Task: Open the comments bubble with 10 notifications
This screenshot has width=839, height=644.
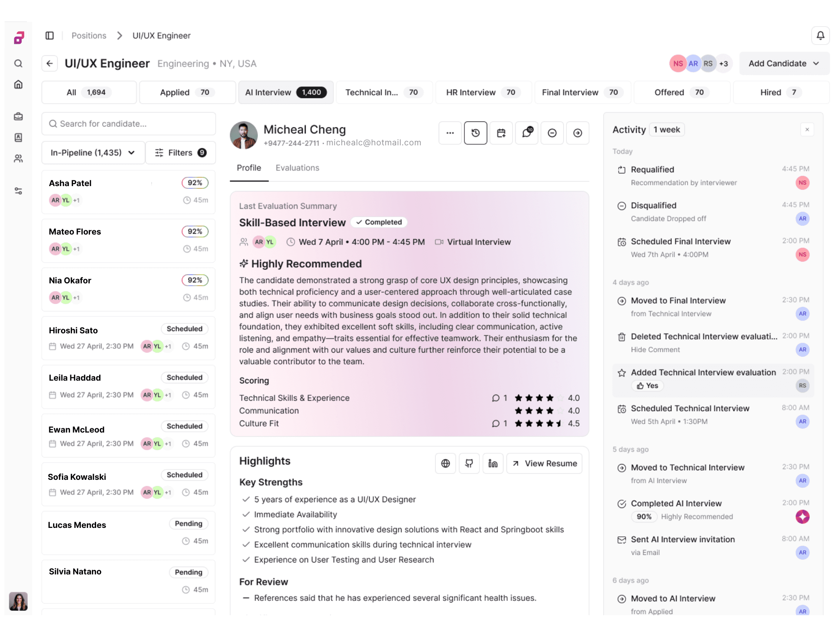Action: click(527, 133)
